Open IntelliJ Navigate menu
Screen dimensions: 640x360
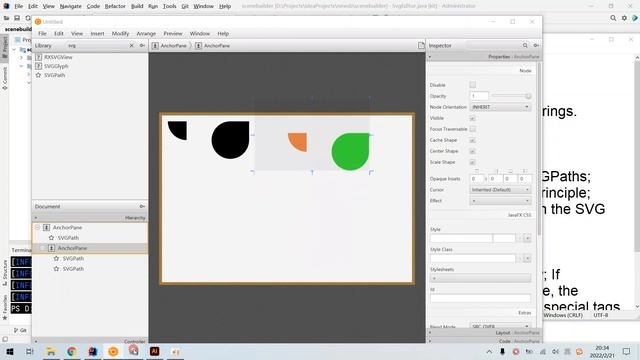pos(70,6)
